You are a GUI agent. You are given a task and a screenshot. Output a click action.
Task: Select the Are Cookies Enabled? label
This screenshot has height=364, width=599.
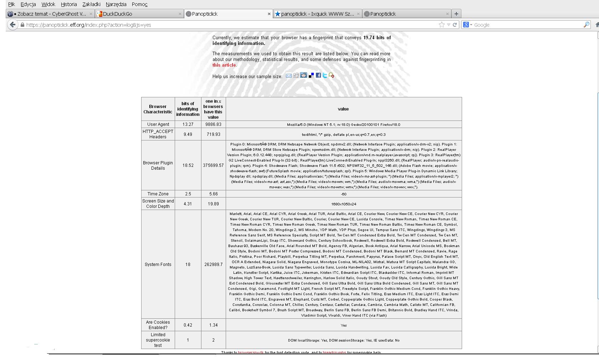[x=158, y=325]
